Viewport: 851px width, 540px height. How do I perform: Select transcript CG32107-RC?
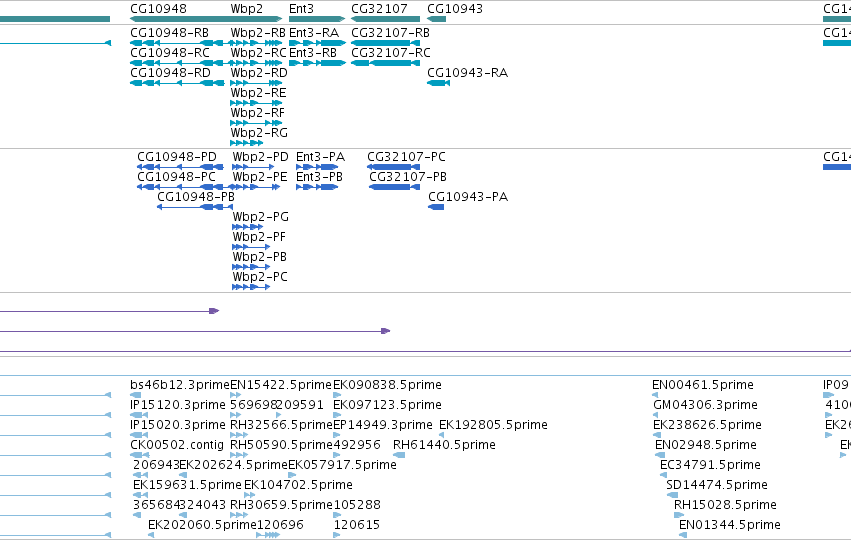click(x=391, y=53)
